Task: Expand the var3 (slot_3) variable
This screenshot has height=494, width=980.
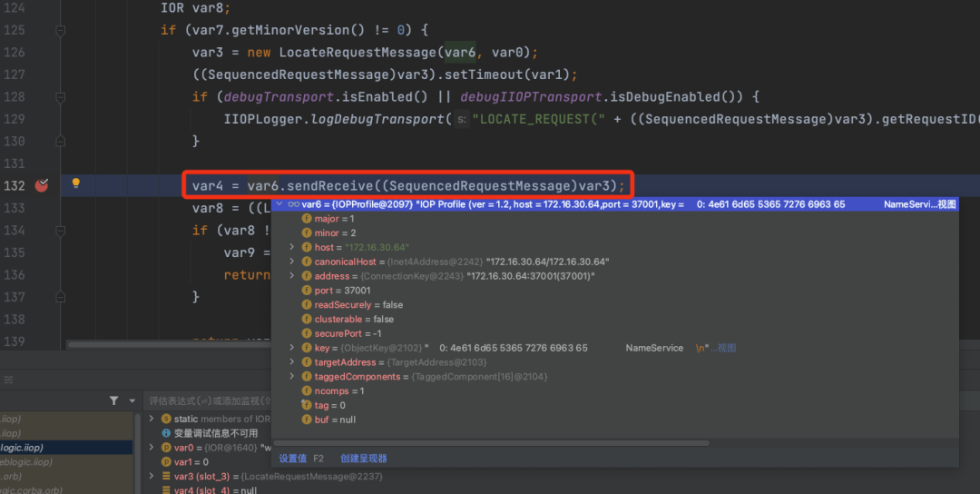Action: point(152,476)
